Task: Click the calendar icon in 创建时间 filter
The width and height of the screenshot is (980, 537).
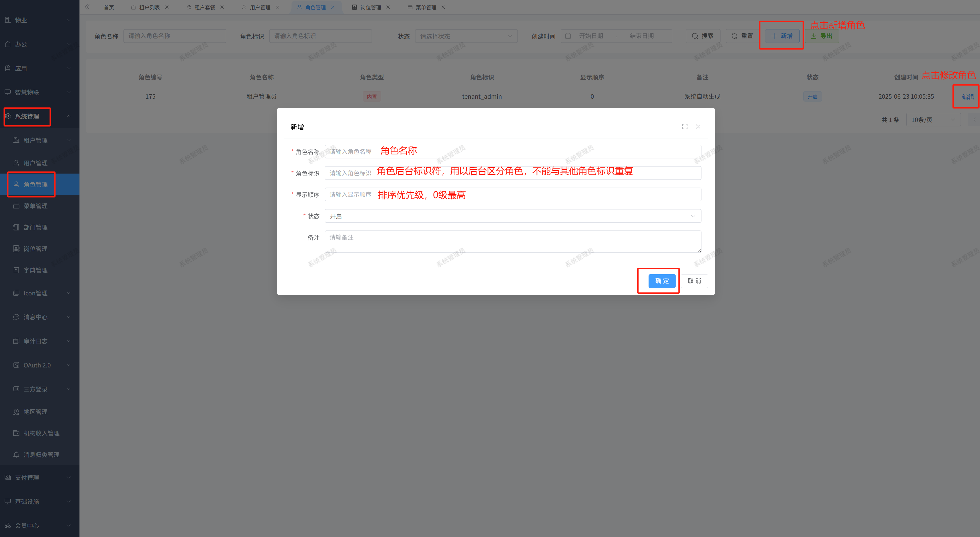Action: coord(568,36)
